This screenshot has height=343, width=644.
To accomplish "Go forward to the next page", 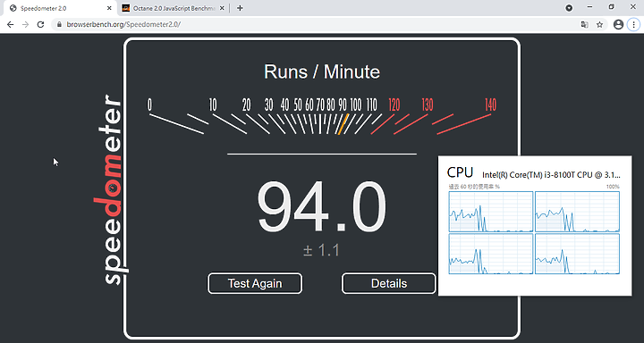I will (x=25, y=25).
